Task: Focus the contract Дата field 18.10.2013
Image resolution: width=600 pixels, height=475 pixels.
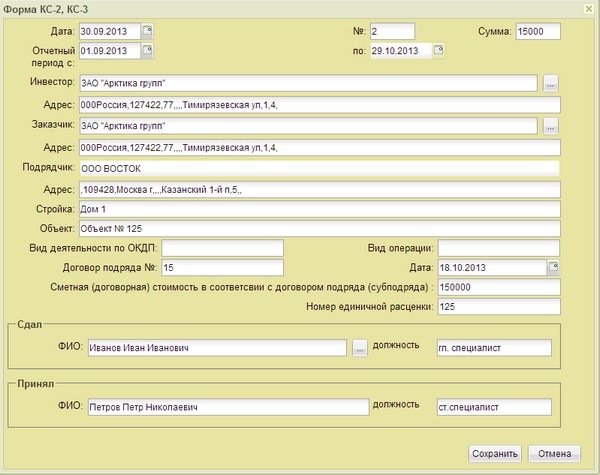Action: click(492, 268)
